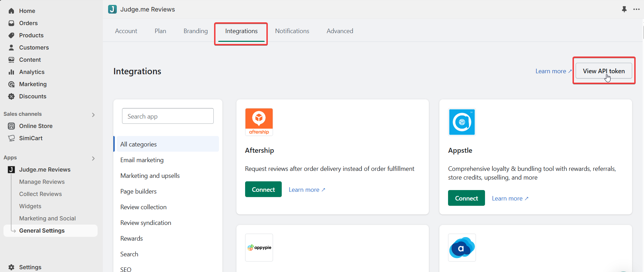Click the pin icon in the app header
This screenshot has height=272, width=644.
[624, 9]
